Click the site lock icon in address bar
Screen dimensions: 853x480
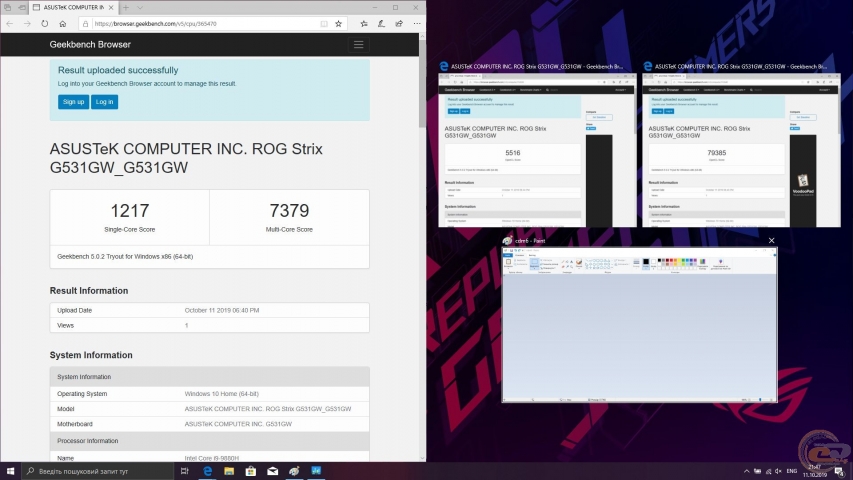[85, 24]
